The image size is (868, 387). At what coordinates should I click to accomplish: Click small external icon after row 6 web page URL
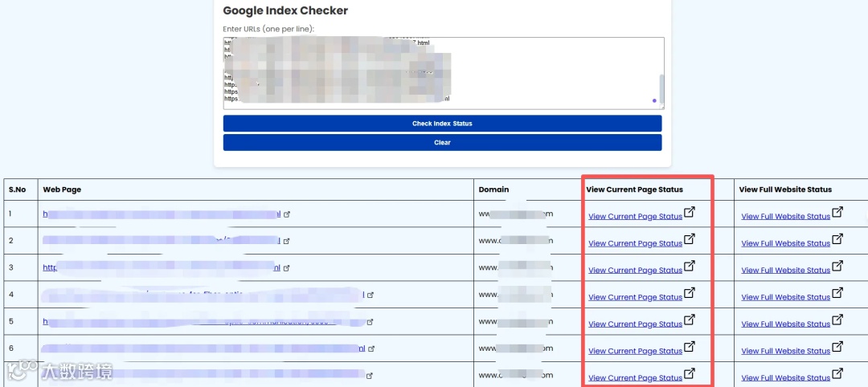[371, 348]
